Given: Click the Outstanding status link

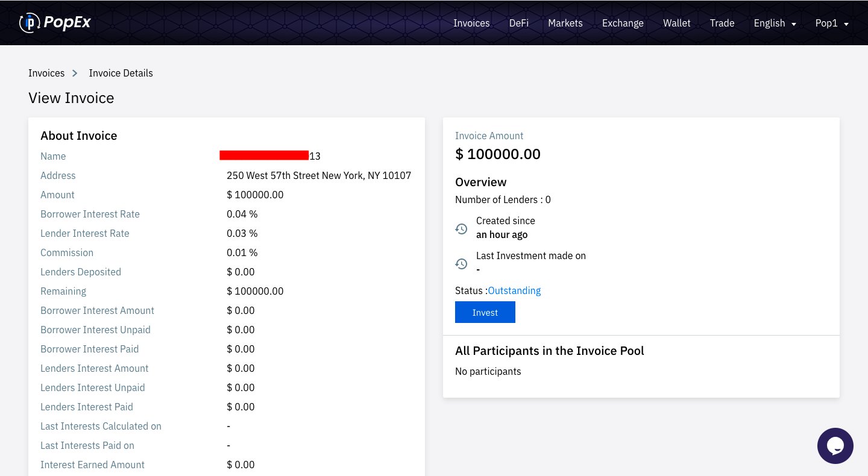Looking at the screenshot, I should coord(514,290).
